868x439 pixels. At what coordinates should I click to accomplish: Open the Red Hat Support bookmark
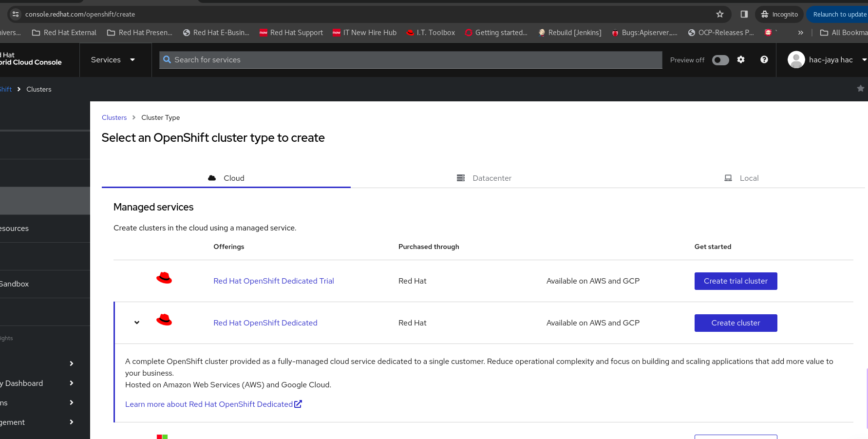291,33
